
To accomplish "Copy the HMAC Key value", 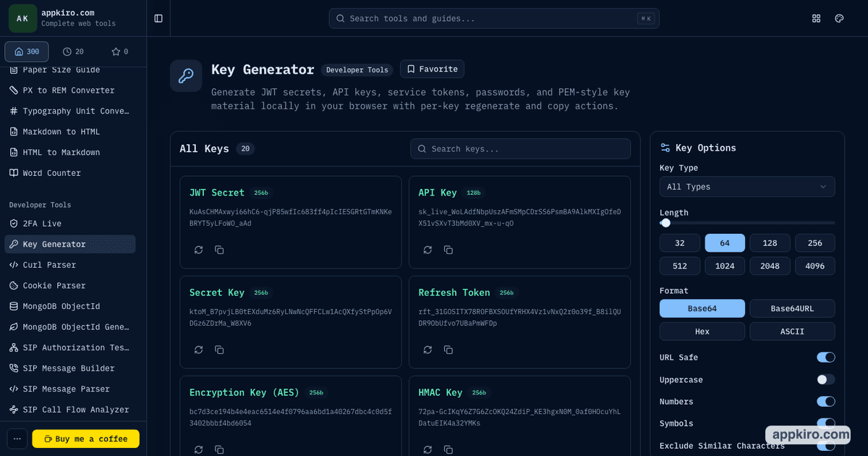I will (x=448, y=449).
